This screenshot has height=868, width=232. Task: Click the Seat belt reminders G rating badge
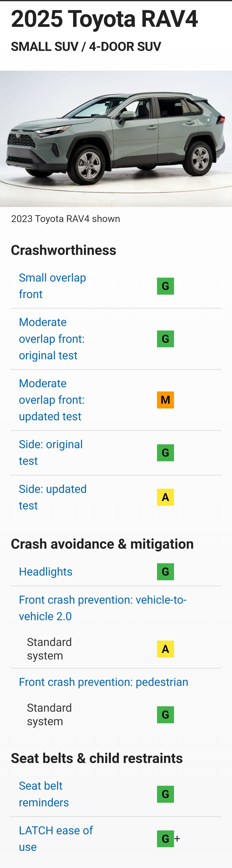tap(165, 794)
